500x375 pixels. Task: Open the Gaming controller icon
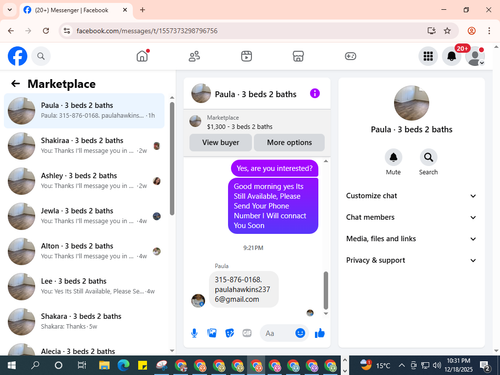coord(350,56)
